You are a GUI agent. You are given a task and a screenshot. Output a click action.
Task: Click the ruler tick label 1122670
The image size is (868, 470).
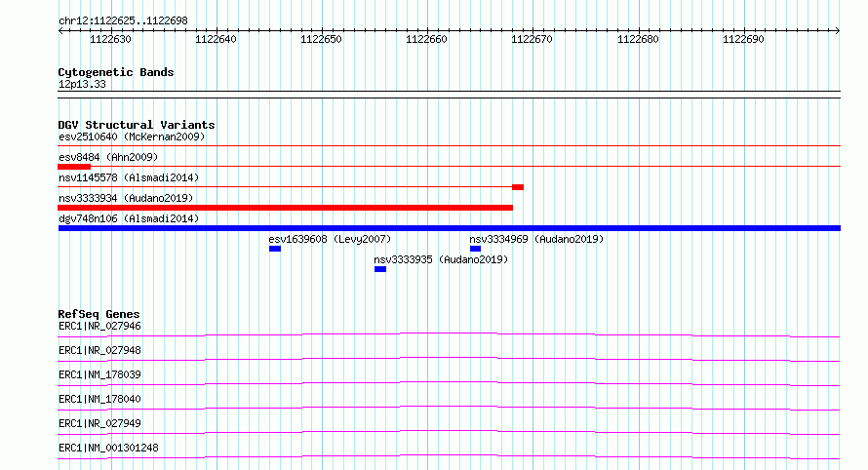(x=532, y=39)
